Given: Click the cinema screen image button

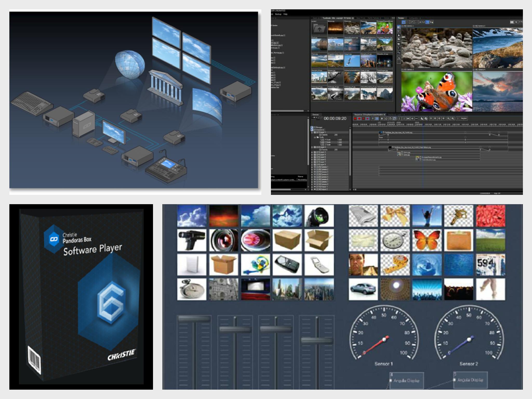Looking at the screenshot, I should [x=255, y=289].
